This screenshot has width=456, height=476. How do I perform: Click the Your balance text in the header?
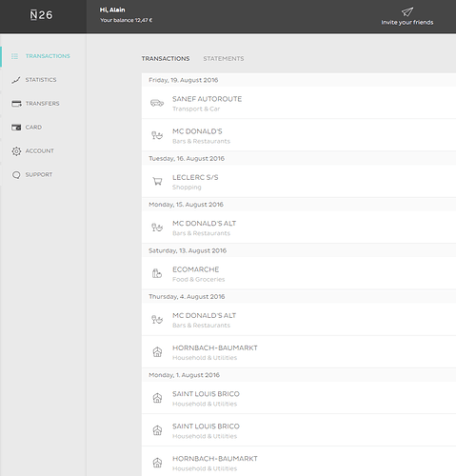click(x=127, y=20)
